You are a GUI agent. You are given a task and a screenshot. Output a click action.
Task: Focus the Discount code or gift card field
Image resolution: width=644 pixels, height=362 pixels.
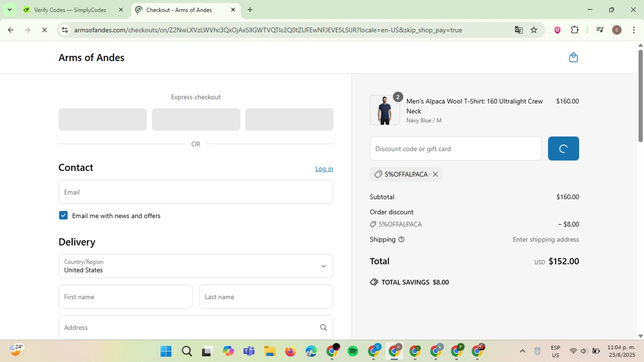click(x=456, y=149)
